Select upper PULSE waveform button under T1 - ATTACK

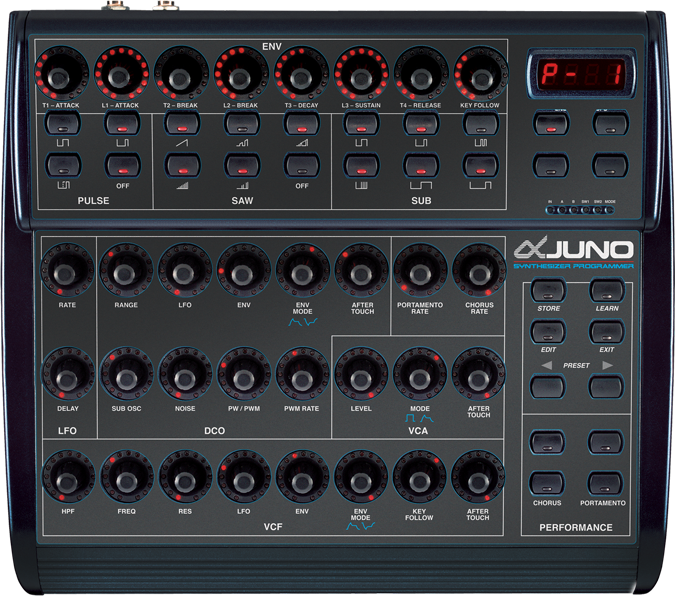63,124
